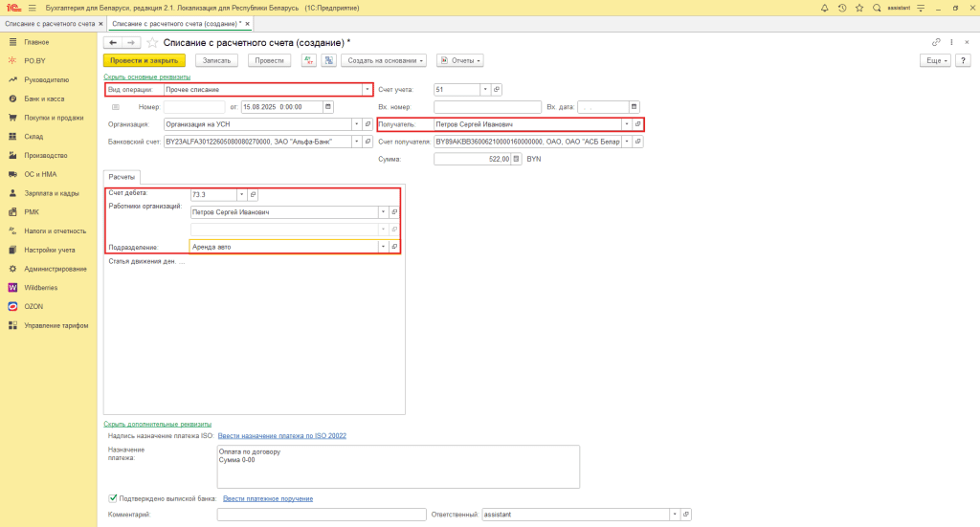Expand the Получатель dropdown arrow

click(x=627, y=124)
